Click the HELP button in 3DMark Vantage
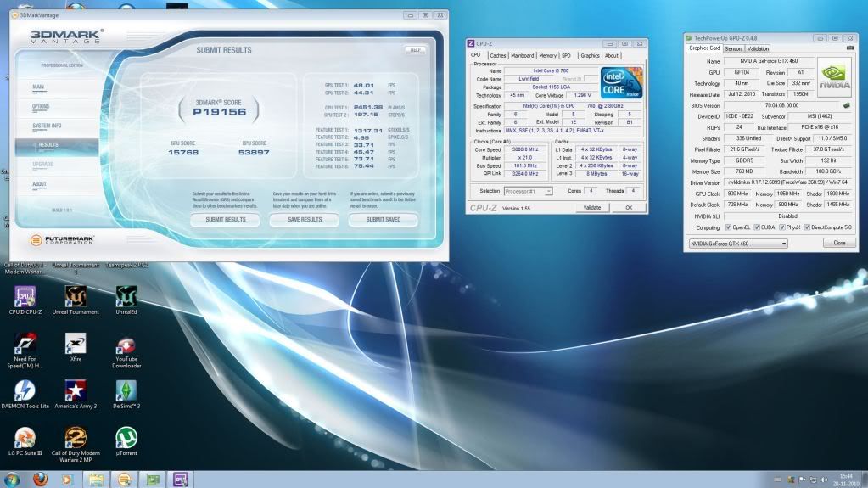Image resolution: width=868 pixels, height=488 pixels. point(415,50)
